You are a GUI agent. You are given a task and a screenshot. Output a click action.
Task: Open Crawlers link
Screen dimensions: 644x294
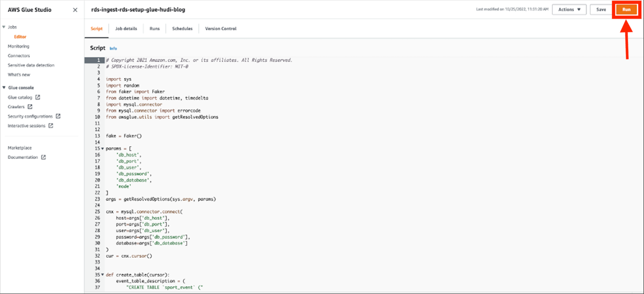[x=16, y=107]
